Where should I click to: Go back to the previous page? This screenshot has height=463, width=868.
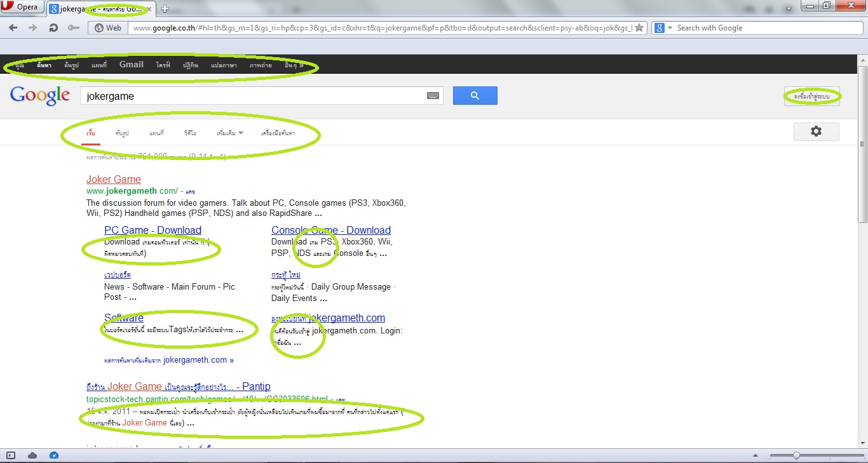[x=13, y=28]
